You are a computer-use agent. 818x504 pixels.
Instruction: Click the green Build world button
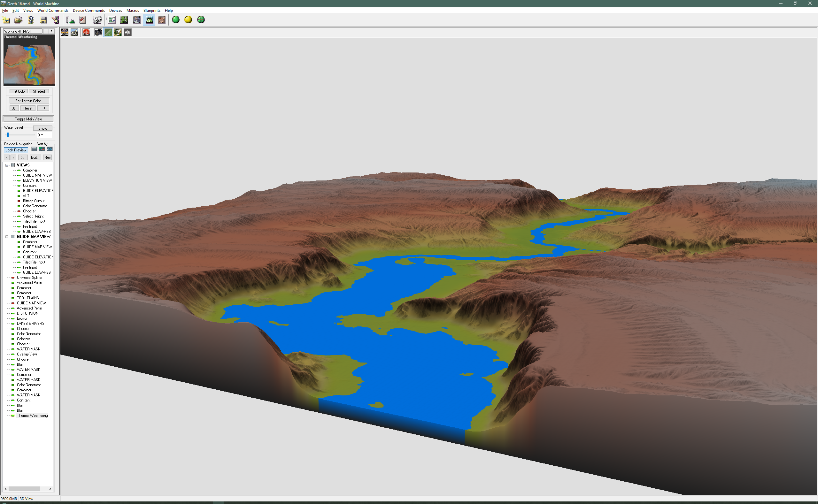coord(176,20)
